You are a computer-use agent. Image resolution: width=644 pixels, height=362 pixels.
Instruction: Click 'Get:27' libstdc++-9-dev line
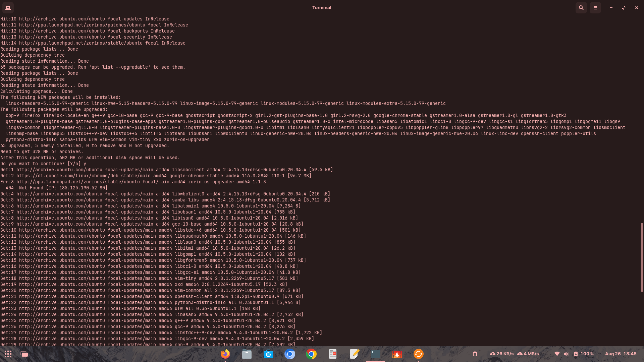pyautogui.click(x=161, y=333)
